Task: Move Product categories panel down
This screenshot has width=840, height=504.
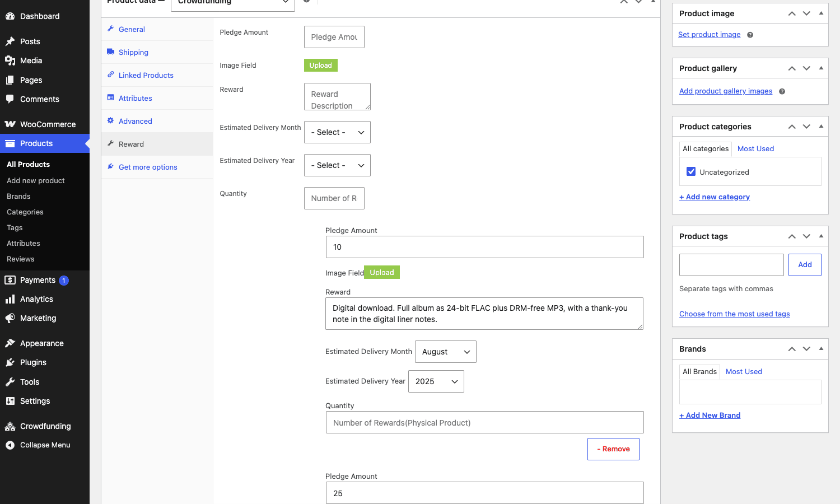Action: (806, 127)
